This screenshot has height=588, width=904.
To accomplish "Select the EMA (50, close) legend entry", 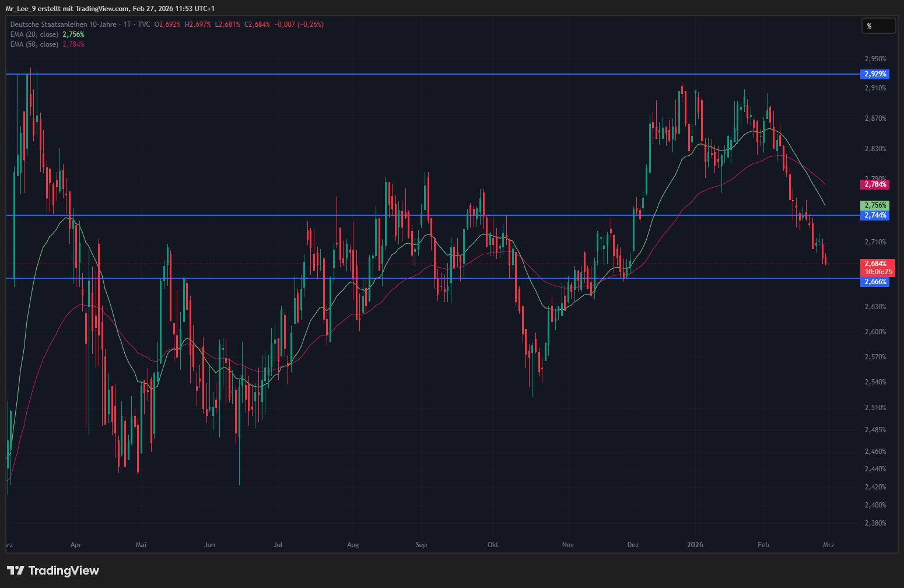I will coord(34,44).
